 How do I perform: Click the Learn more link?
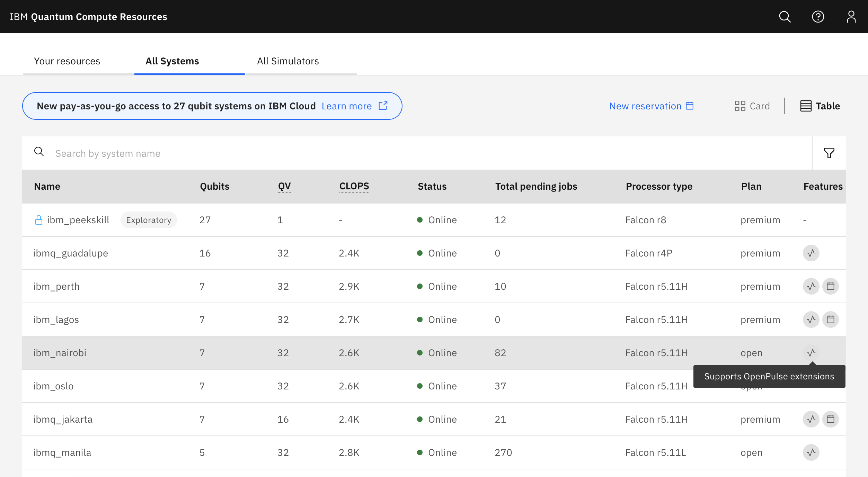point(346,106)
